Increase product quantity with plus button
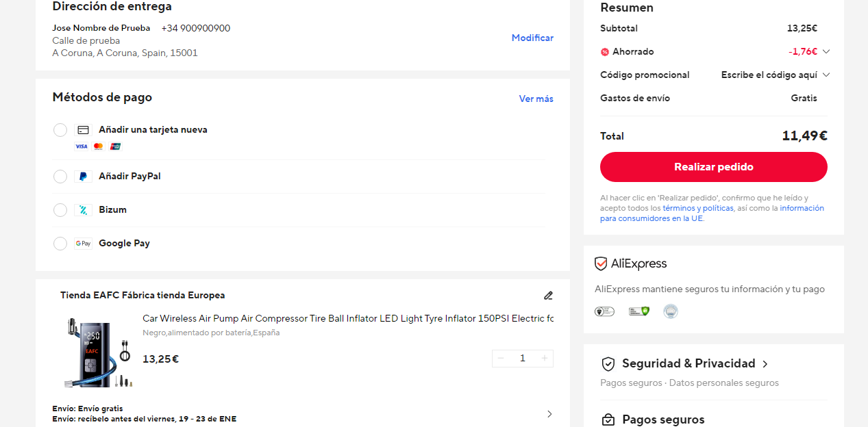 point(545,359)
